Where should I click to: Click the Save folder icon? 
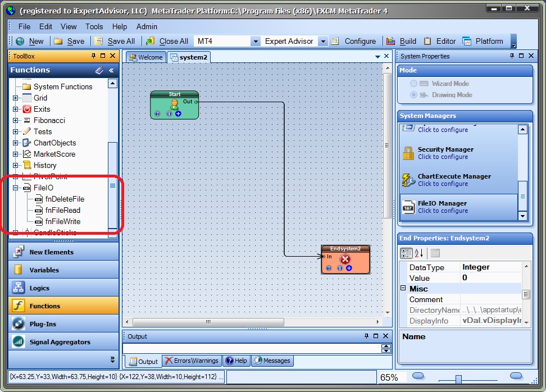click(x=58, y=41)
